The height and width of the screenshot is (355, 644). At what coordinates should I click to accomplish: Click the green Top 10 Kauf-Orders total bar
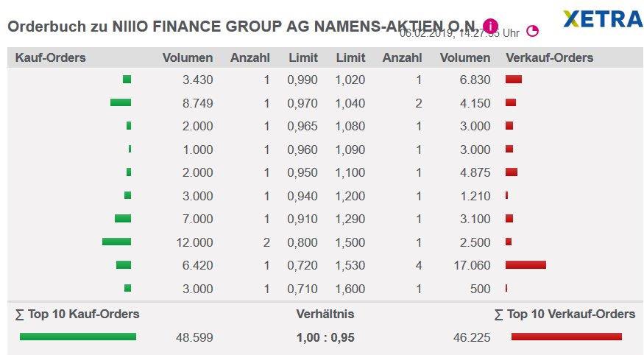pos(78,337)
